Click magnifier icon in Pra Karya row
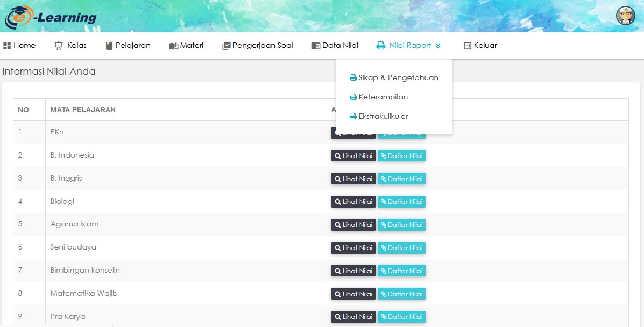 pyautogui.click(x=338, y=317)
